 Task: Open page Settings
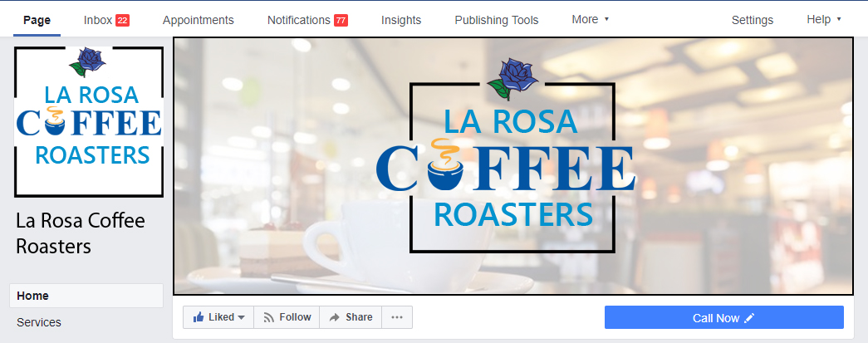[x=753, y=20]
